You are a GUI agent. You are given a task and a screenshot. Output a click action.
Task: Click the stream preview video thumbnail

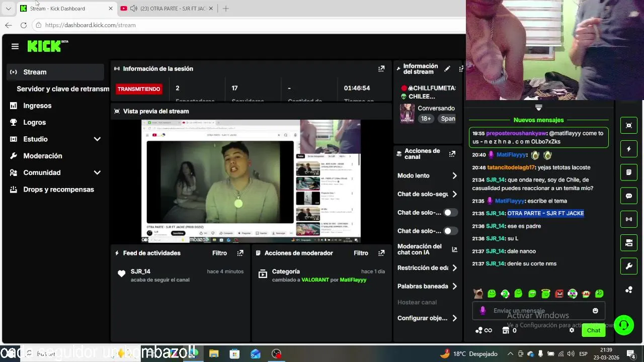(x=251, y=181)
